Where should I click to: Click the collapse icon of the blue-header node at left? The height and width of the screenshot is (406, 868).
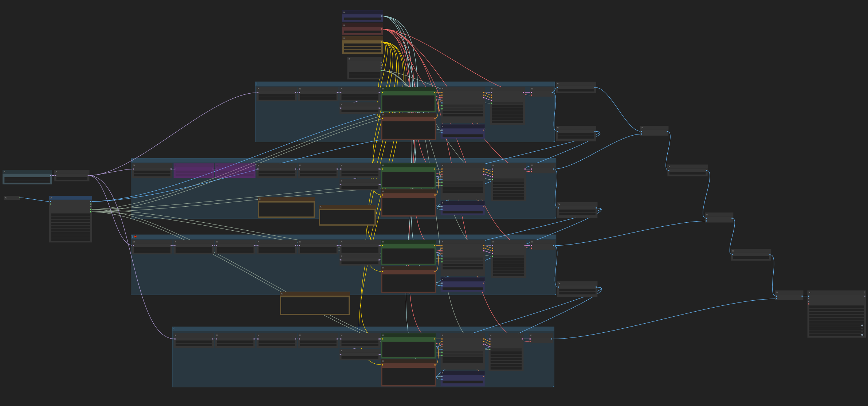[51, 198]
